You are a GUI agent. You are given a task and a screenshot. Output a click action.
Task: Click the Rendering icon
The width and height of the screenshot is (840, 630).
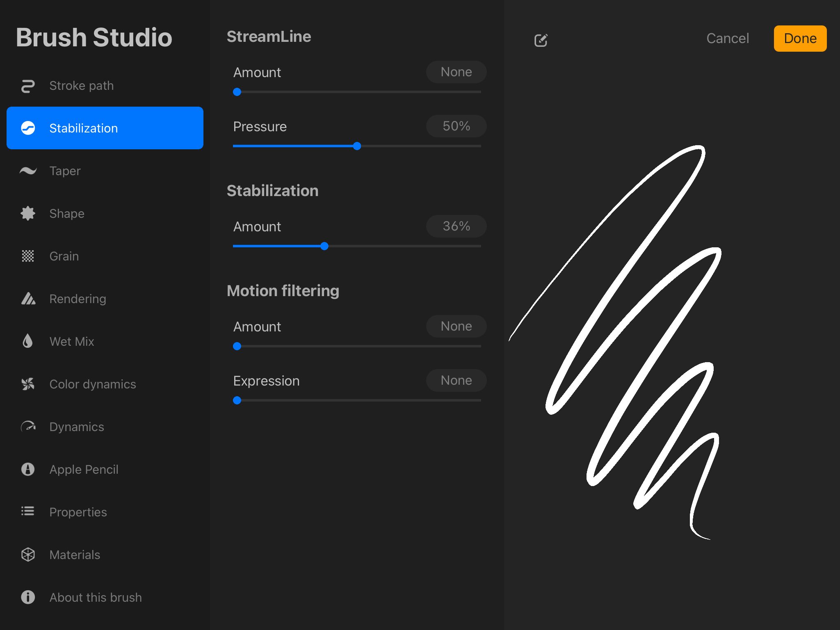pos(28,299)
